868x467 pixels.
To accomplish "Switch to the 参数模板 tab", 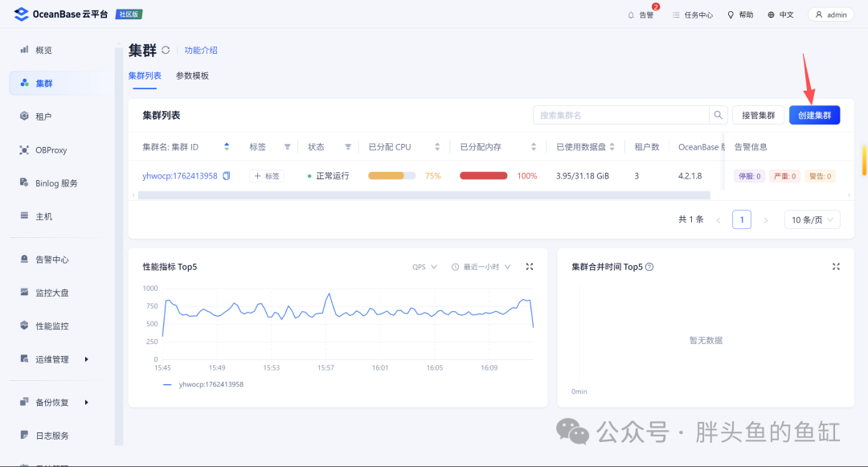I will tap(192, 76).
